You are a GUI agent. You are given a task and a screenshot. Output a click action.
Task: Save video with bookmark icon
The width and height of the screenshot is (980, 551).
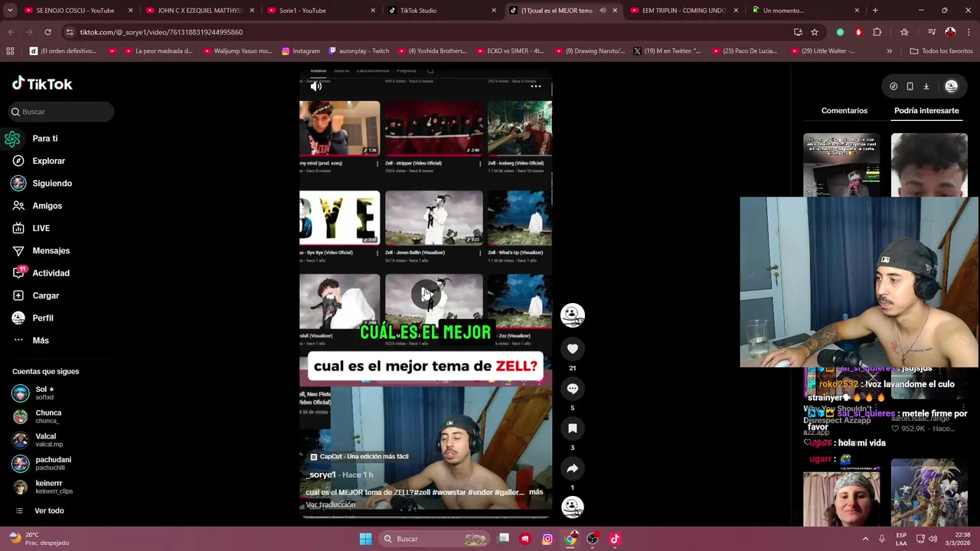pos(572,429)
